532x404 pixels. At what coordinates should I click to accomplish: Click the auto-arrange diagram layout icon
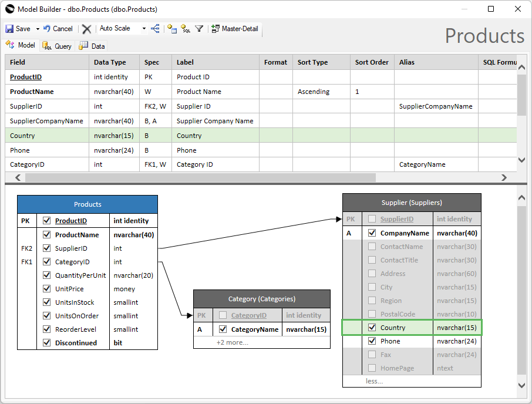(x=156, y=29)
